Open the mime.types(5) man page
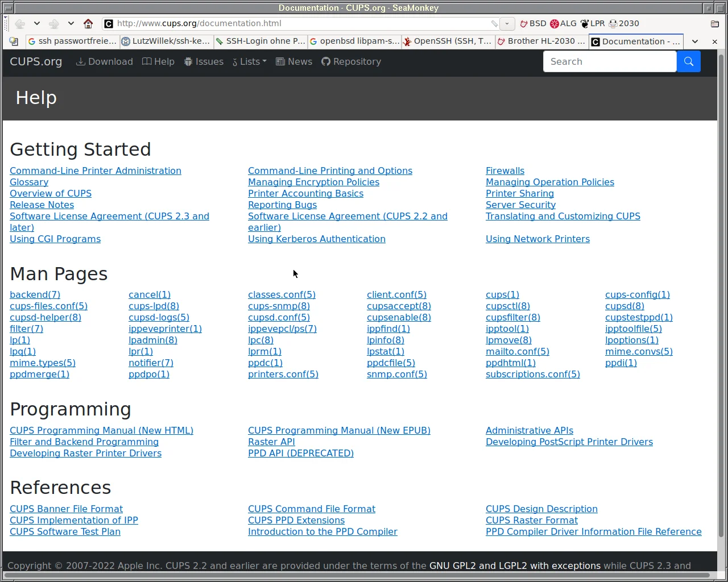Screen dimensions: 728x582 click(x=43, y=363)
